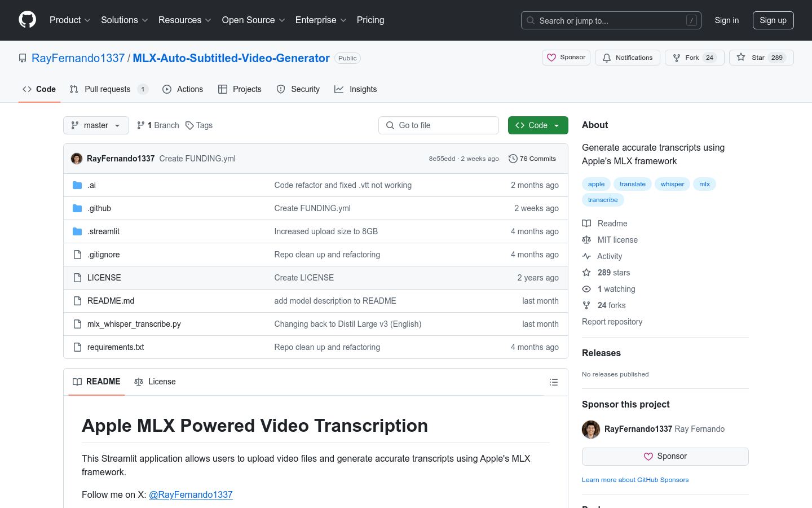812x508 pixels.
Task: Click the whisper topic tag
Action: click(x=672, y=184)
